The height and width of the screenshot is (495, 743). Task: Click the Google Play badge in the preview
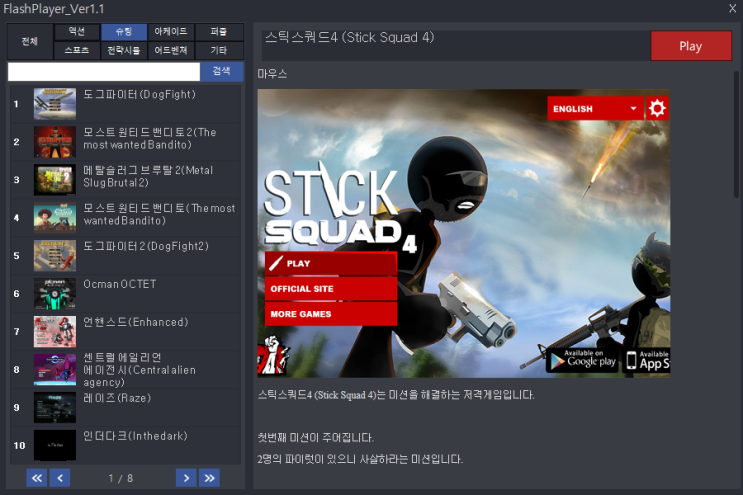click(583, 360)
